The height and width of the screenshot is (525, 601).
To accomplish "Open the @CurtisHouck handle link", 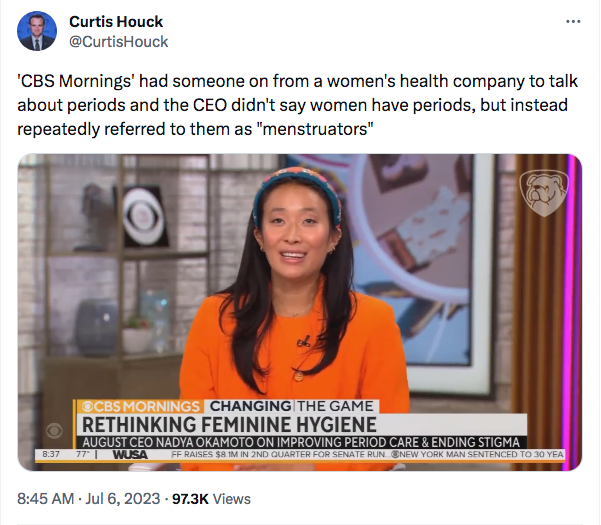I will pos(118,41).
